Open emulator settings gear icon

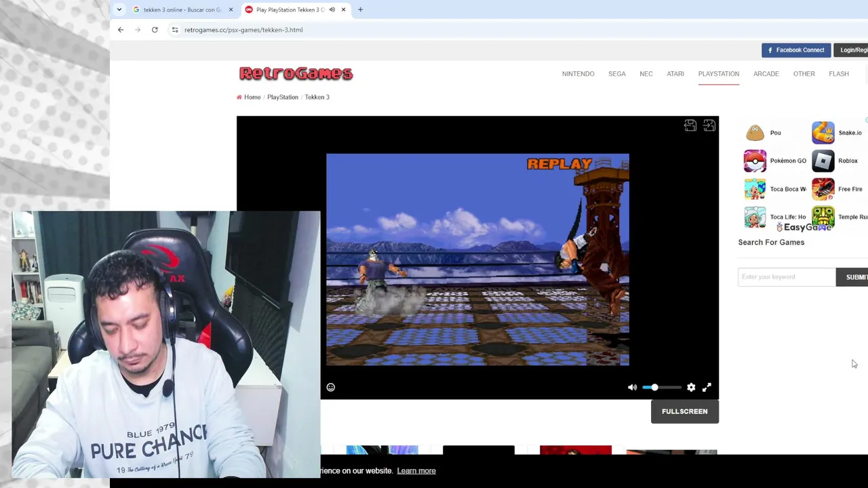(x=691, y=387)
